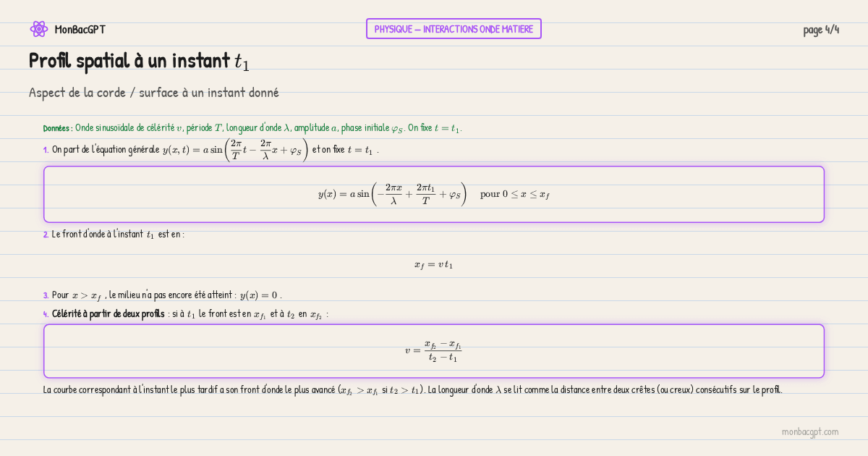This screenshot has width=868, height=456.
Task: Select the boxed celerity formula for v
Action: pyautogui.click(x=433, y=351)
